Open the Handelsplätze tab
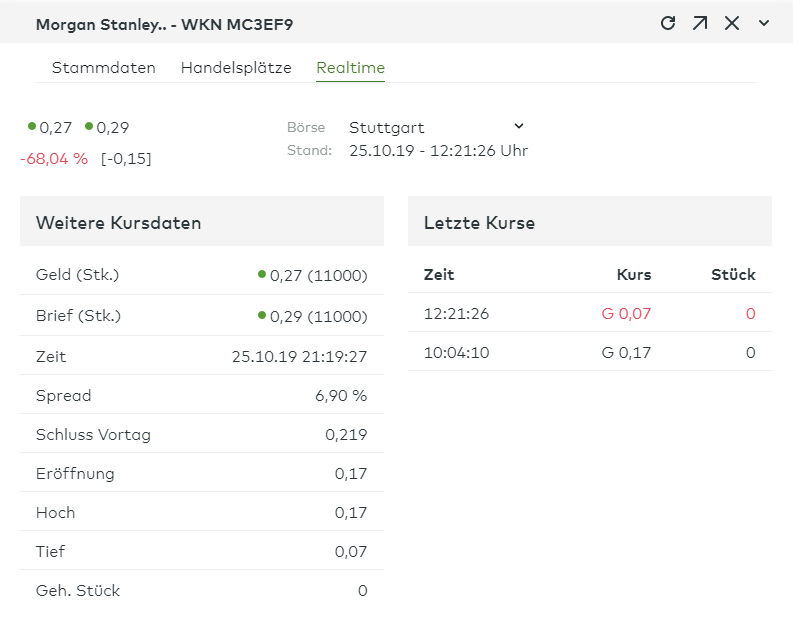 pos(236,68)
